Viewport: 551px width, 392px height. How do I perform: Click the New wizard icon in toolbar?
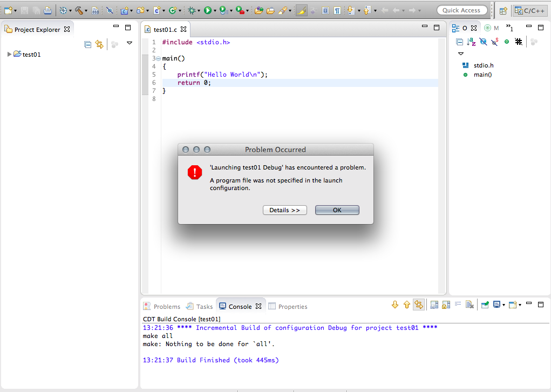pyautogui.click(x=9, y=11)
